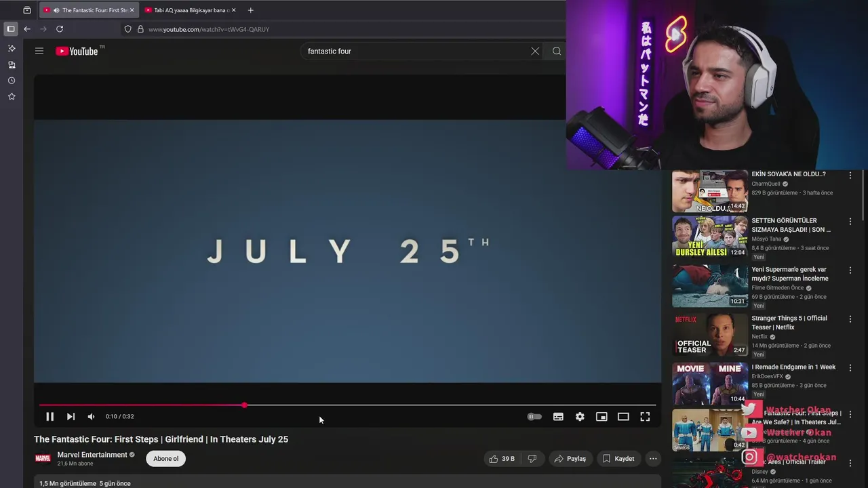Toggle the autoplay switch in player
This screenshot has width=868, height=488.
pos(534,417)
